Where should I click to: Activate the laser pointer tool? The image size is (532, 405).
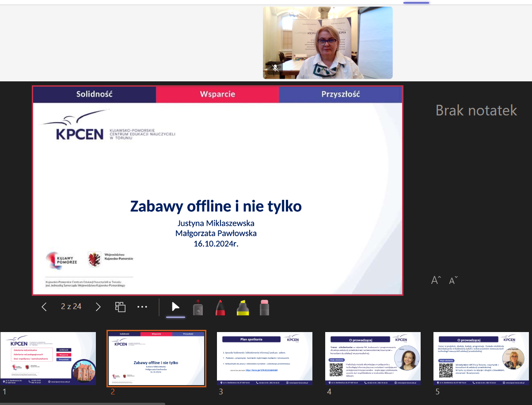pos(198,307)
